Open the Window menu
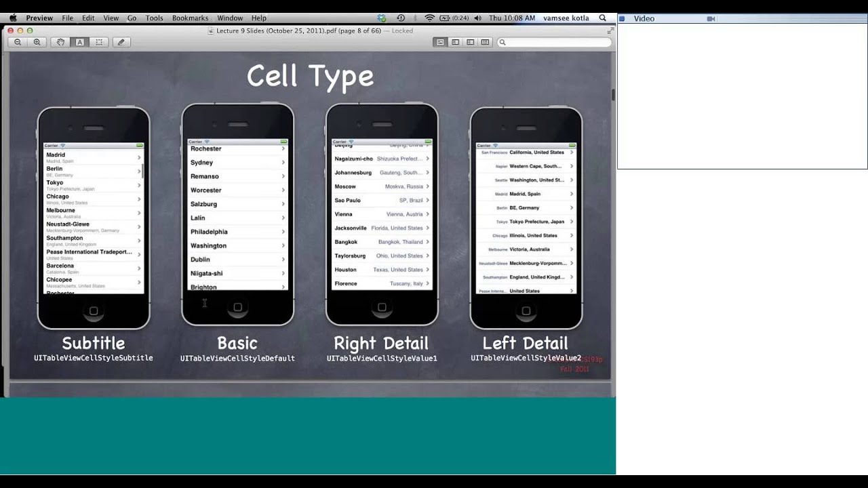The image size is (868, 488). click(x=230, y=18)
